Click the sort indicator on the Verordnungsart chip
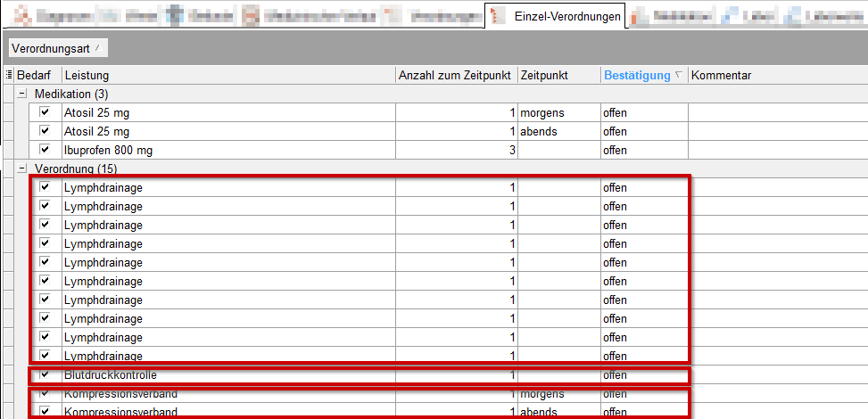The height and width of the screenshot is (419, 868). 96,47
